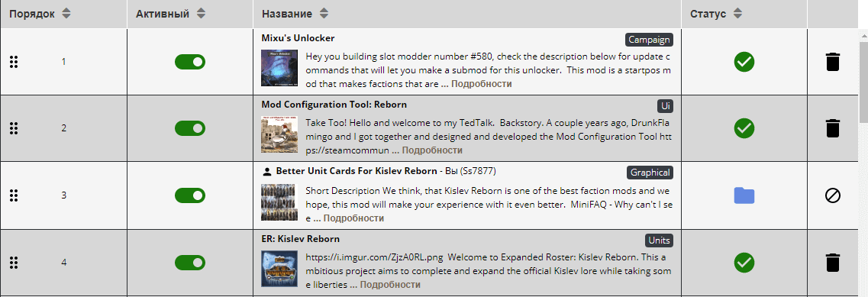Click the Campaign tag on Mixu's Unlocker
The image size is (868, 297).
click(650, 40)
